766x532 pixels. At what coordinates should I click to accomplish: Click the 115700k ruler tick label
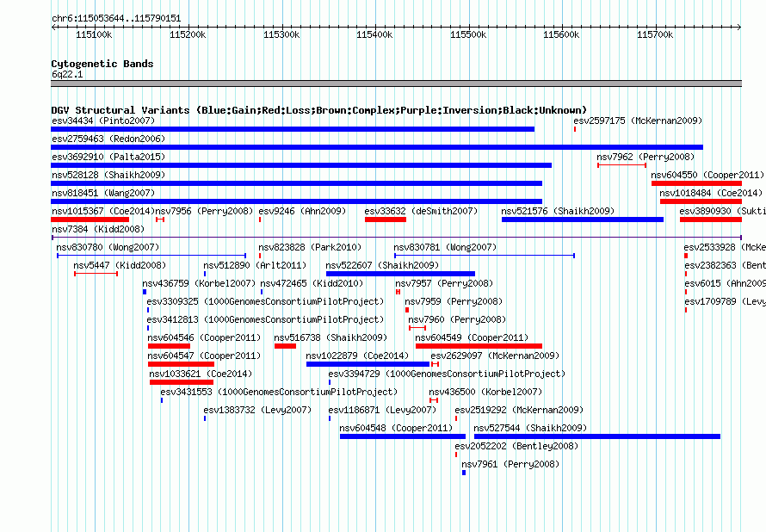(x=655, y=34)
